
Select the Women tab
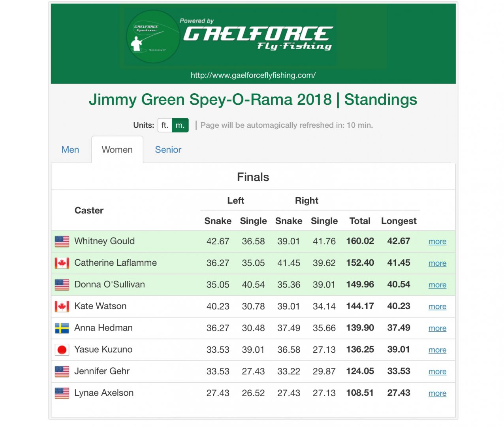point(117,150)
